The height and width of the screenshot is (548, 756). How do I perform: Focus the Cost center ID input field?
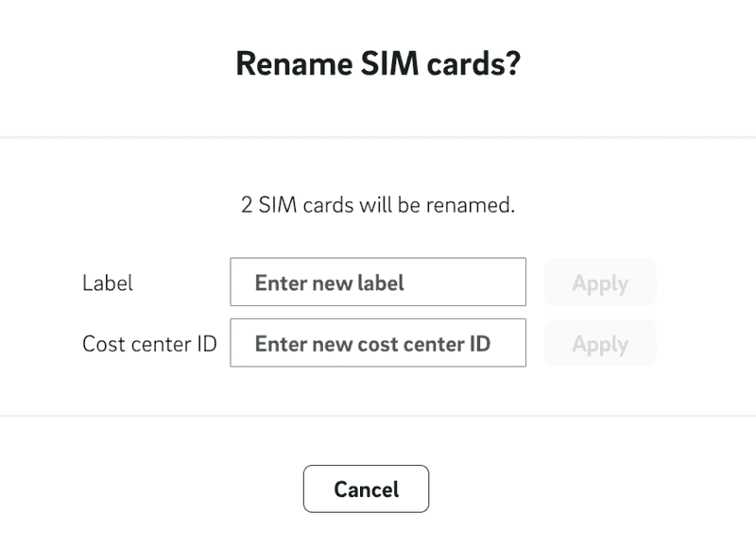377,344
